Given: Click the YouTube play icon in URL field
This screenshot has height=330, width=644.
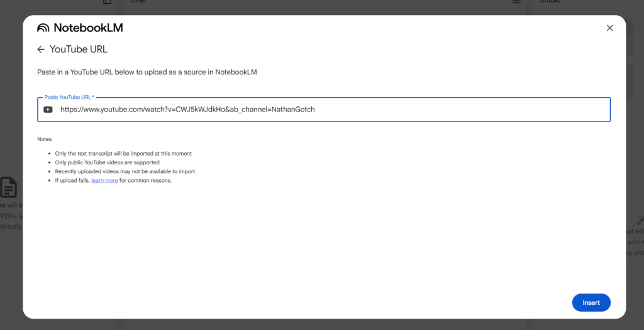Looking at the screenshot, I should tap(48, 110).
